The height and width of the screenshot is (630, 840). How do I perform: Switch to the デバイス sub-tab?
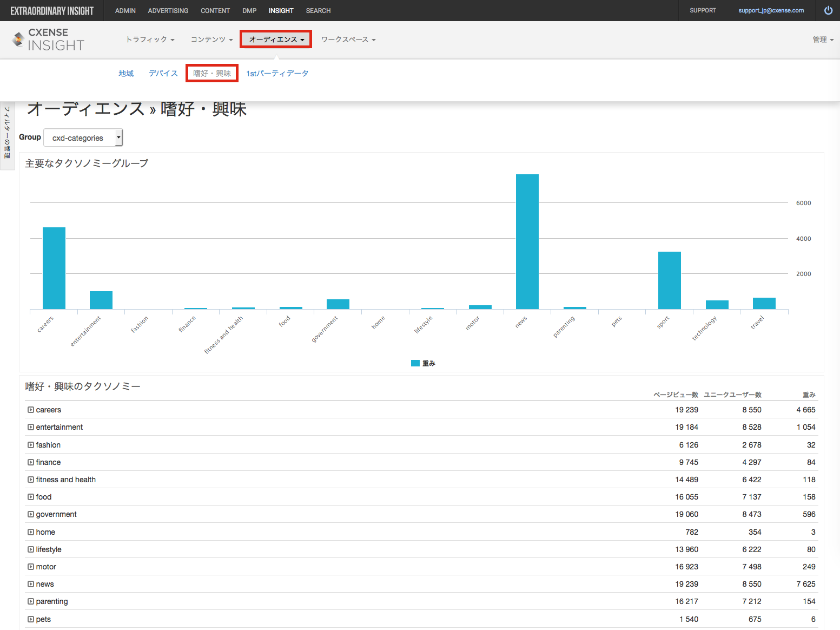pos(163,73)
